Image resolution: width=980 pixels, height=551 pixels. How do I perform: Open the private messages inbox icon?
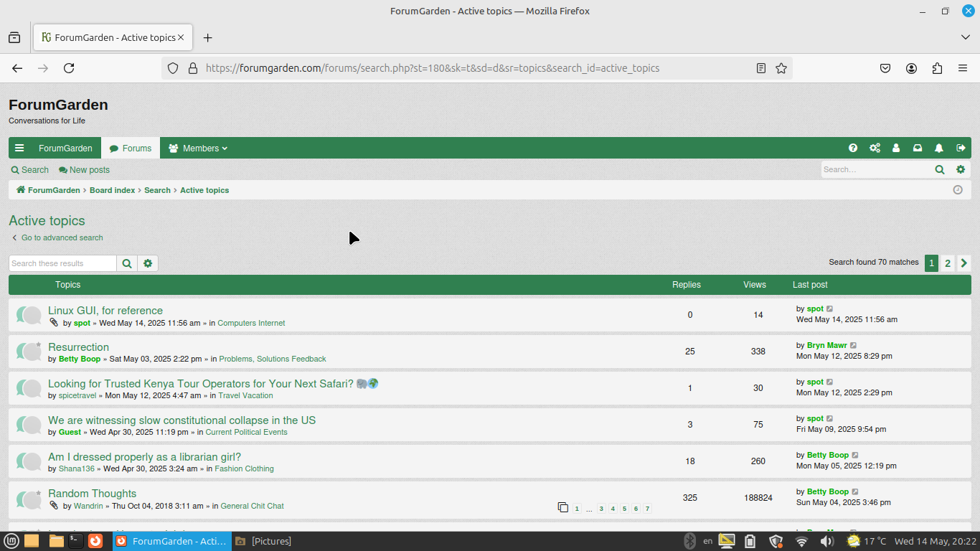918,148
